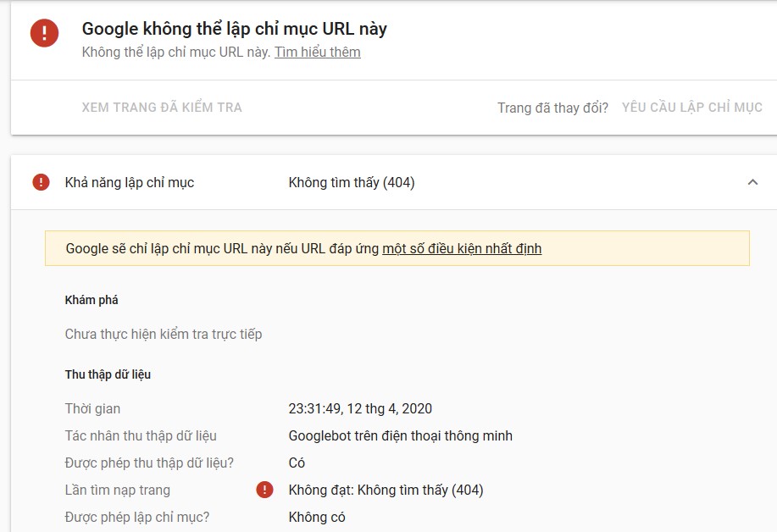Image resolution: width=777 pixels, height=532 pixels.
Task: Click the Khả năng lập chỉ mục label
Action: (130, 183)
